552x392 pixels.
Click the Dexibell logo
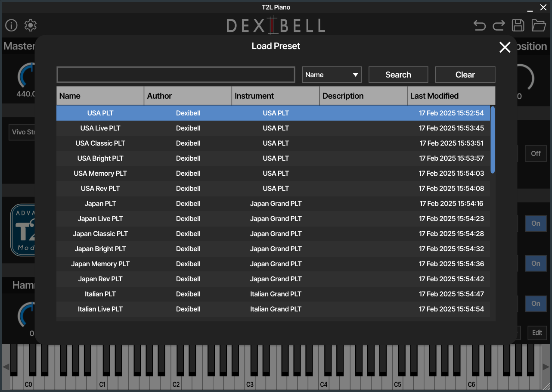[276, 25]
